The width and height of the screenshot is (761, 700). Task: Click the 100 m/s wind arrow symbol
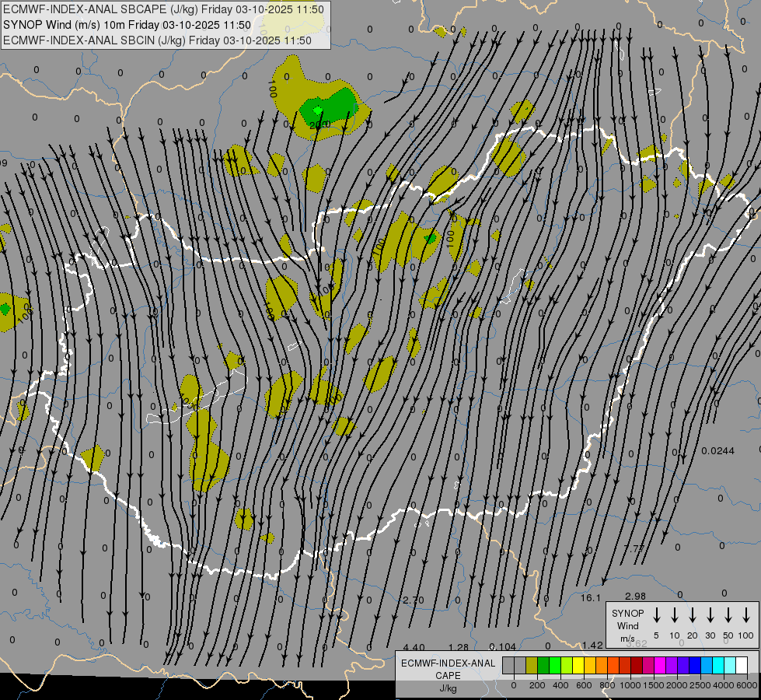pyautogui.click(x=746, y=615)
